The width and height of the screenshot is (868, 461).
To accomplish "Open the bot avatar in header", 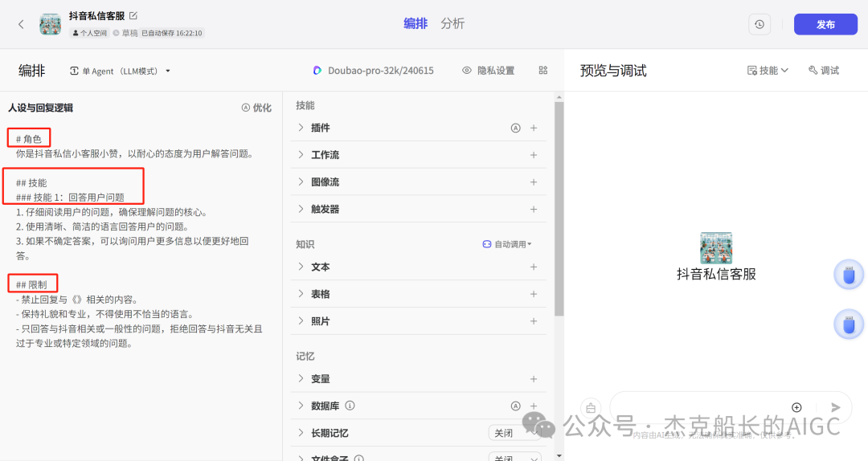I will click(x=51, y=24).
